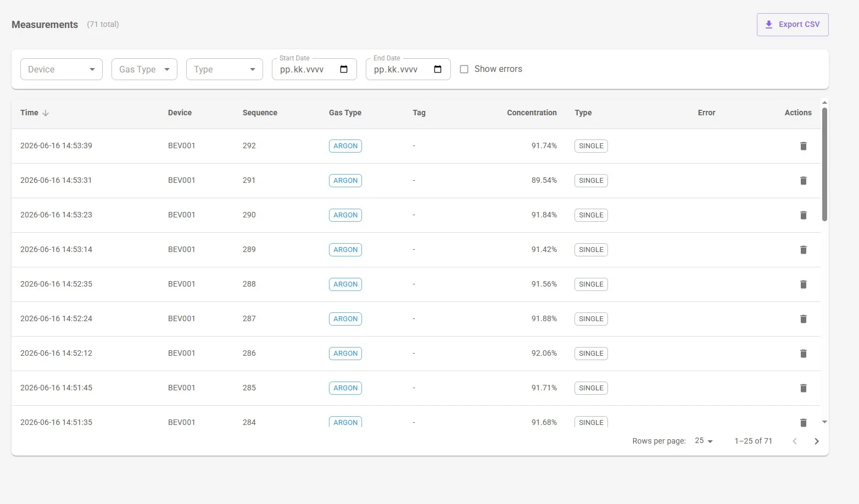Delete measurement with sequence 290
Image resolution: width=859 pixels, height=504 pixels.
pos(803,215)
